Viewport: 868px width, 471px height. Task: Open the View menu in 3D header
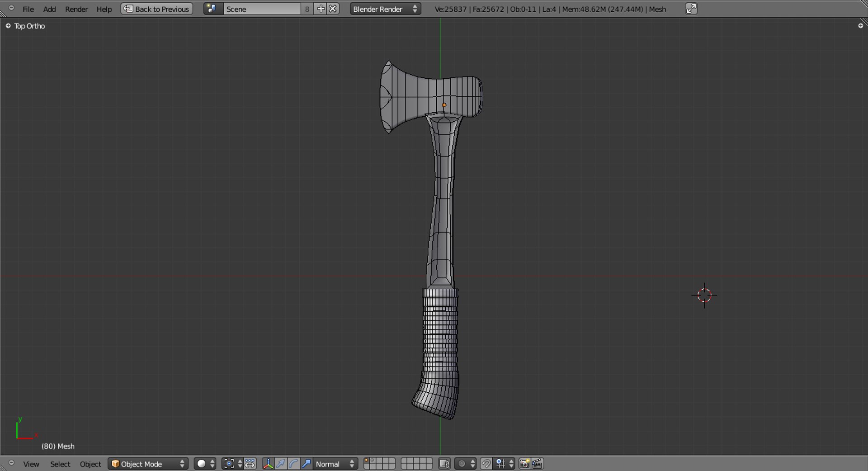coord(31,464)
